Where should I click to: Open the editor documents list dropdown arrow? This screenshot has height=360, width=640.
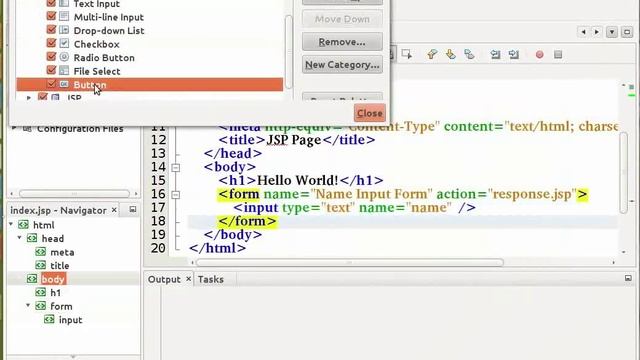pos(611,32)
